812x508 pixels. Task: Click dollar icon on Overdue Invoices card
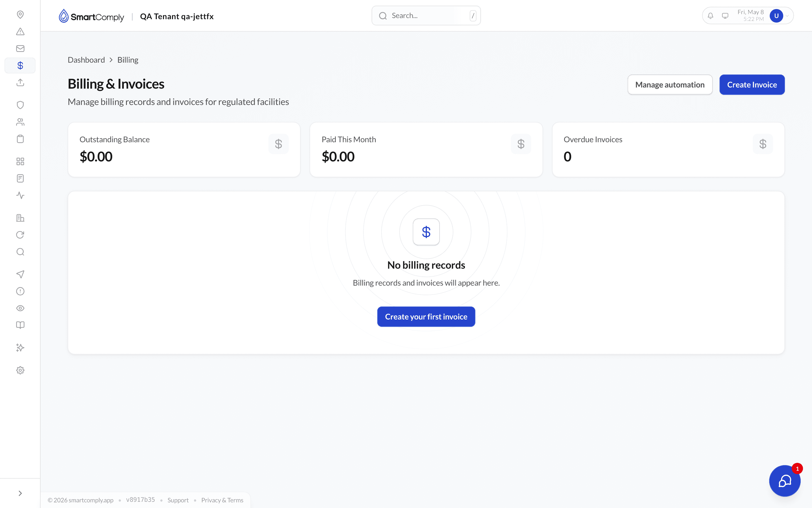click(x=763, y=144)
